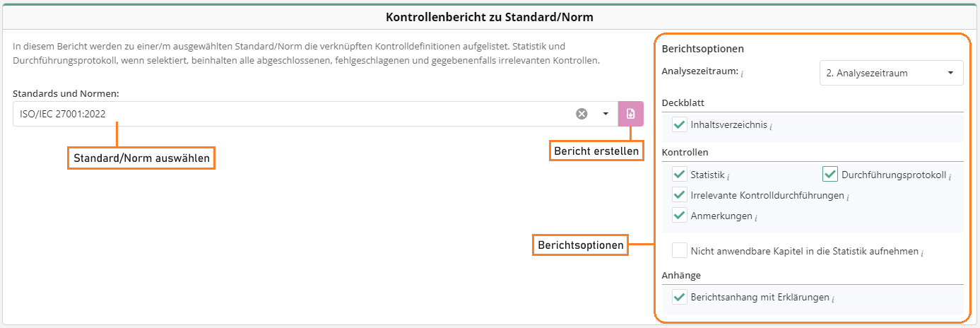This screenshot has width=980, height=328.
Task: Click info icon for Nicht anwendbare Kapitel option
Action: click(x=923, y=252)
